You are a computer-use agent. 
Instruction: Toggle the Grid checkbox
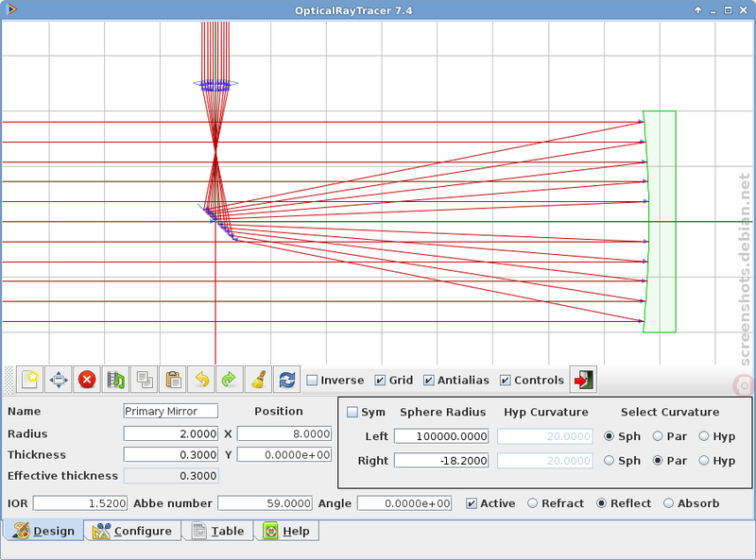394,381
